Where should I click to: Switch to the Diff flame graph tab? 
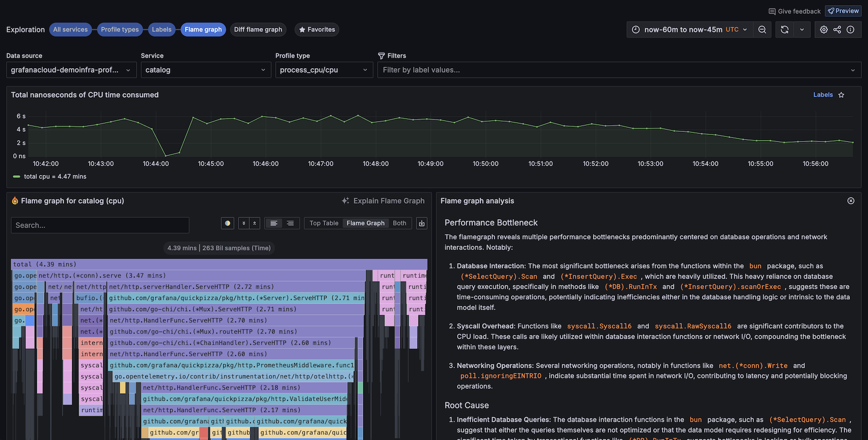point(258,30)
